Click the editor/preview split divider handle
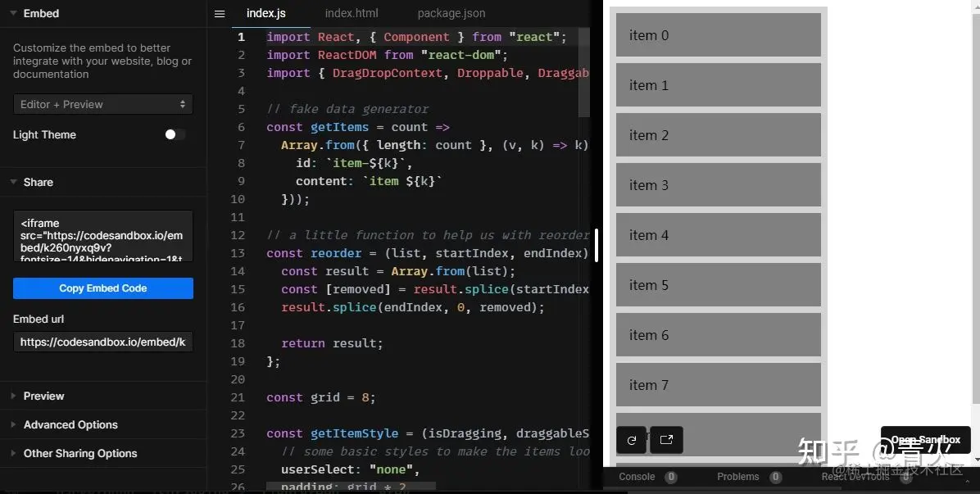Screen dimensions: 980x494 [x=597, y=245]
